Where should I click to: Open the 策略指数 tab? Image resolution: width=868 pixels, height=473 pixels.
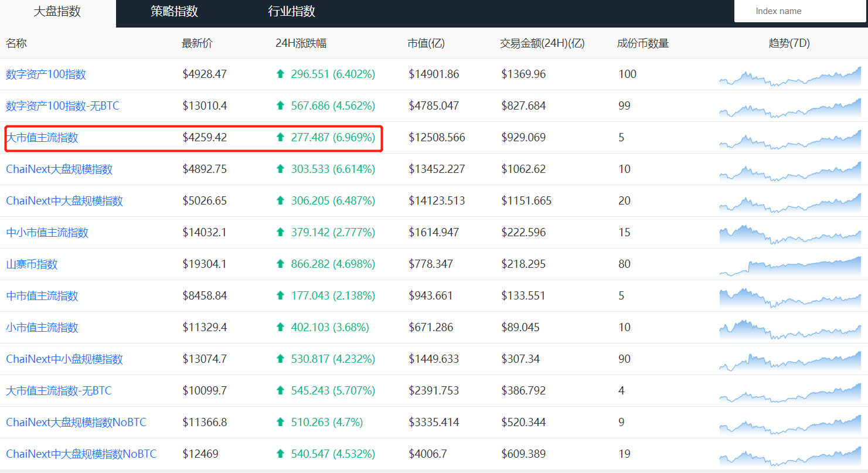point(175,12)
